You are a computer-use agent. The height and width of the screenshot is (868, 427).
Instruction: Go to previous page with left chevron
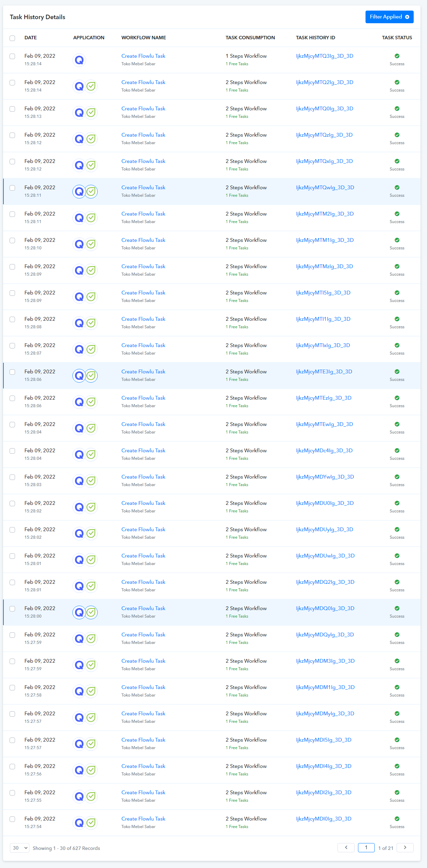click(x=346, y=848)
